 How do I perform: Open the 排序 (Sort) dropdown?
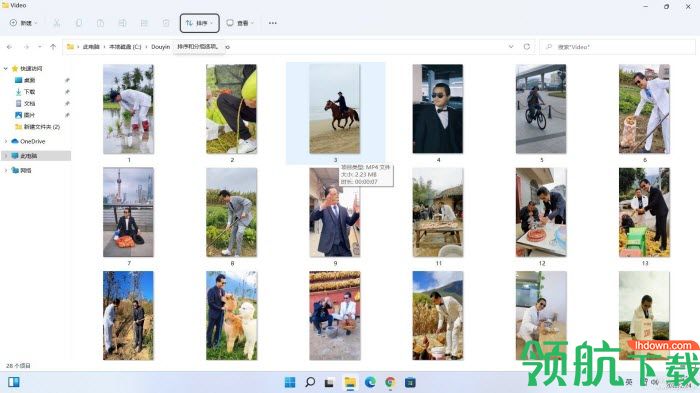pyautogui.click(x=200, y=23)
